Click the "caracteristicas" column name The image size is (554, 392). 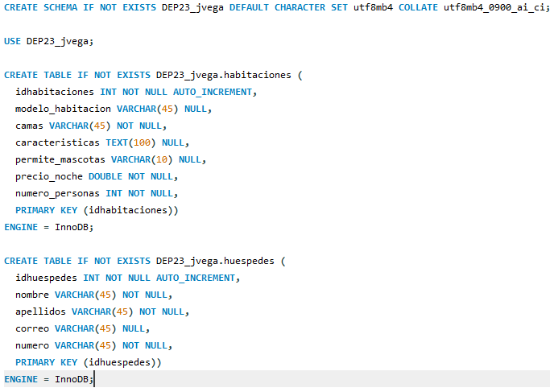tap(57, 142)
